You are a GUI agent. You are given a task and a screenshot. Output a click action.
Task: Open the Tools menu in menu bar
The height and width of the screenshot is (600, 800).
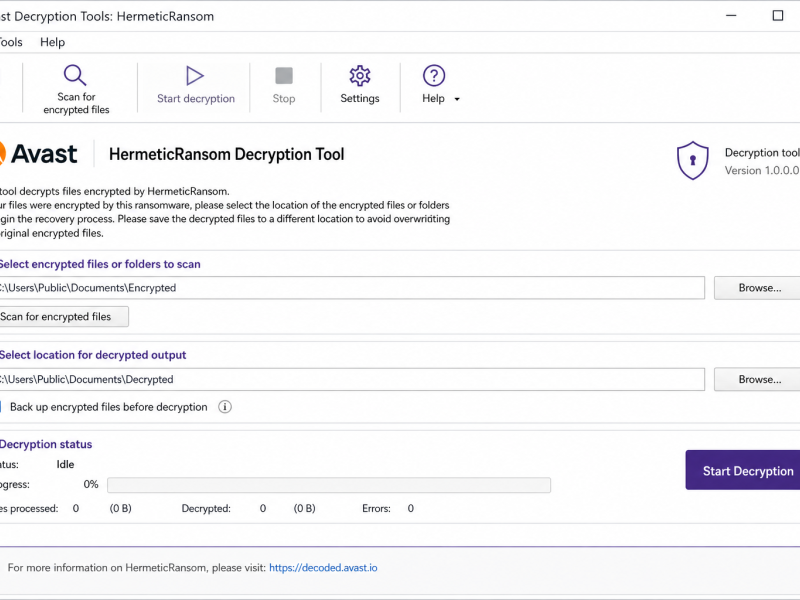point(11,42)
